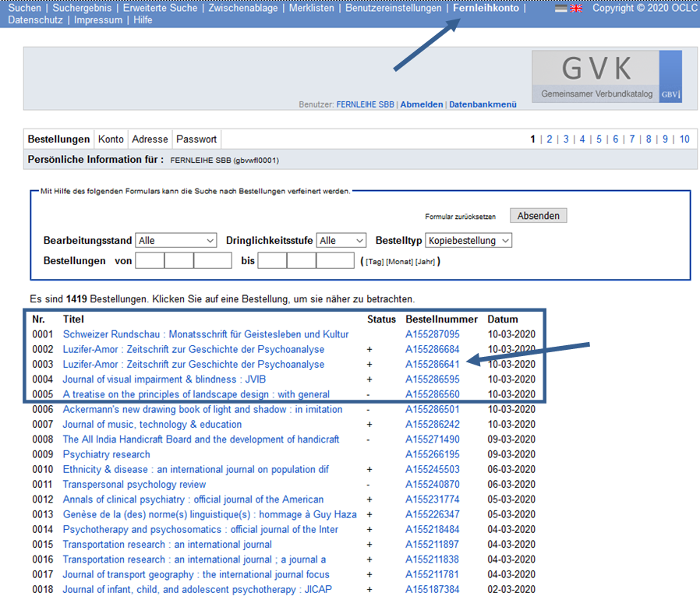Screen dimensions: 700x614
Task: Open order number A155211838
Action: tap(432, 559)
